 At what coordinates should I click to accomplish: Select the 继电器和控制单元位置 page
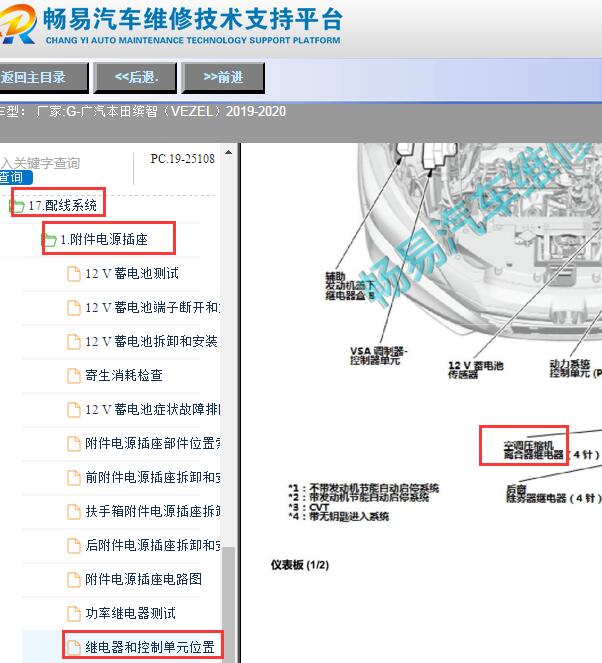[150, 647]
